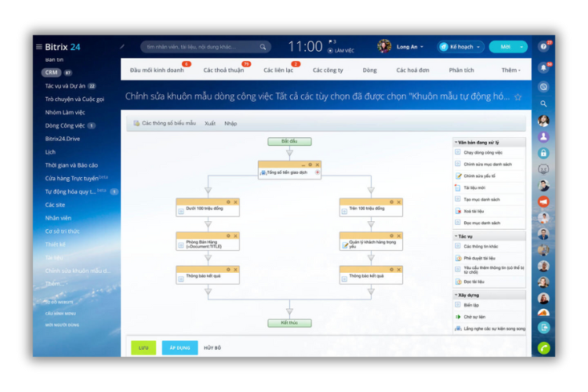Collapse the 'Văn bản đang xử lý' section

[x=456, y=142]
